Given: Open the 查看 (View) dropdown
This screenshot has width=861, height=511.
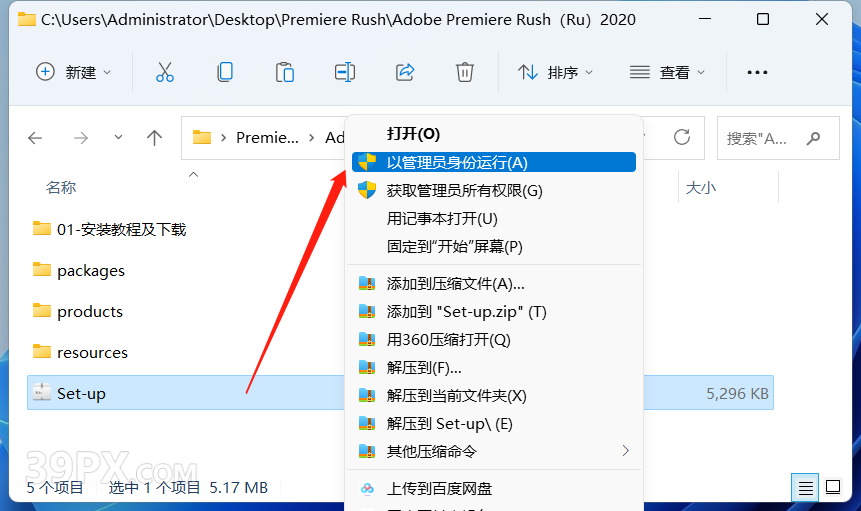Looking at the screenshot, I should [667, 72].
